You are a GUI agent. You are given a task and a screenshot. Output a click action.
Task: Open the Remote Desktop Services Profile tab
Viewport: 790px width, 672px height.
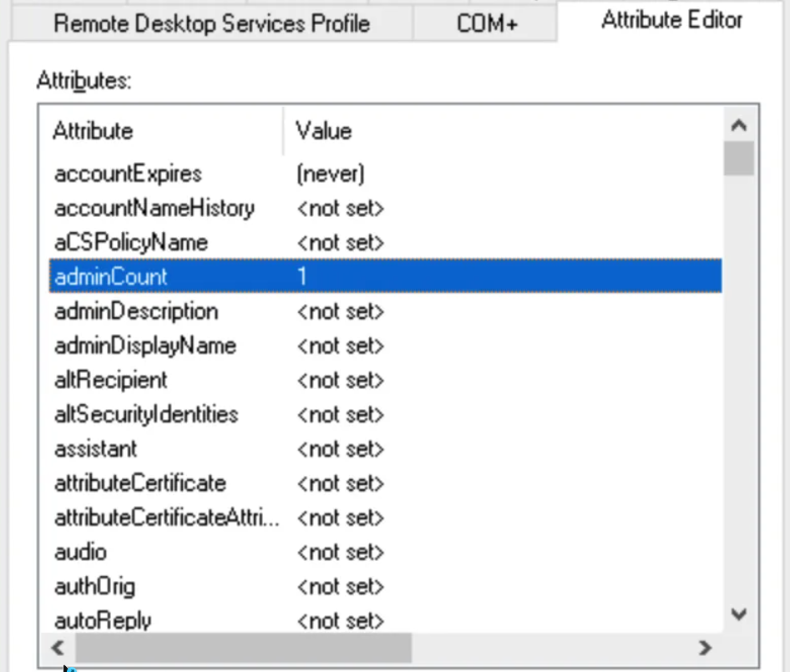[211, 23]
